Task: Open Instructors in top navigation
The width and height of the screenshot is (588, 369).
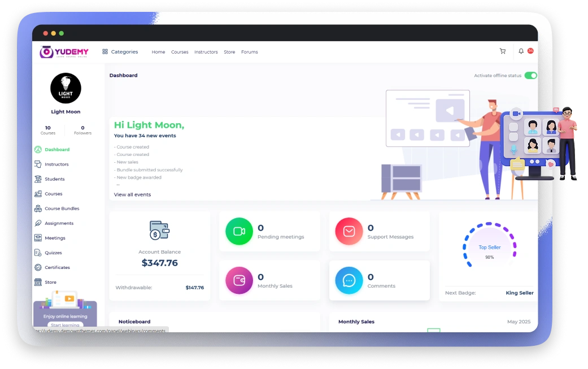Action: pos(206,52)
